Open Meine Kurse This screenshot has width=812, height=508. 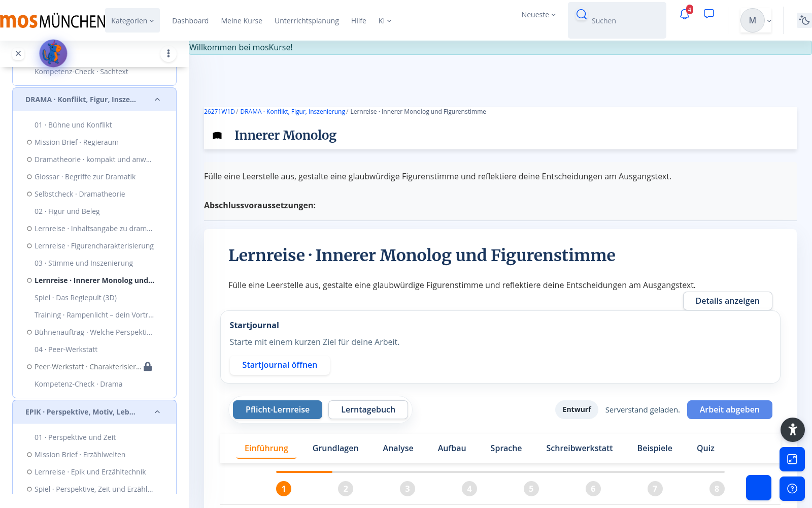242,21
